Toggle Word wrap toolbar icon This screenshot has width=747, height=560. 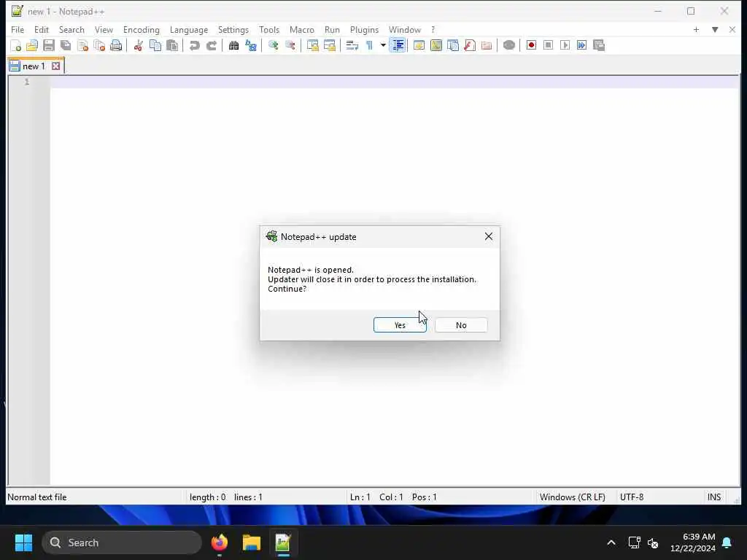(x=352, y=45)
